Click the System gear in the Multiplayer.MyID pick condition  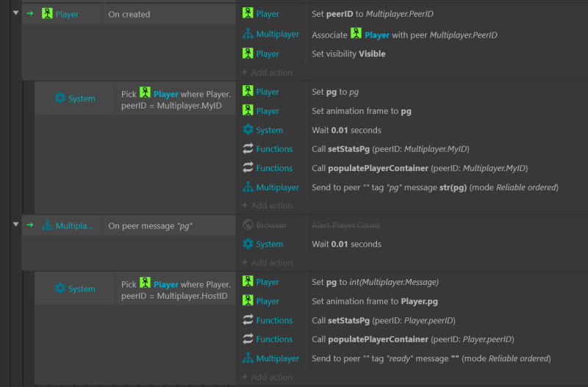(x=60, y=98)
